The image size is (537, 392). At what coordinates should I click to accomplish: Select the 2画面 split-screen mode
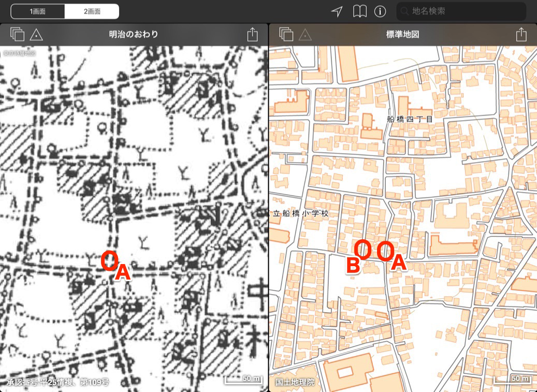92,11
